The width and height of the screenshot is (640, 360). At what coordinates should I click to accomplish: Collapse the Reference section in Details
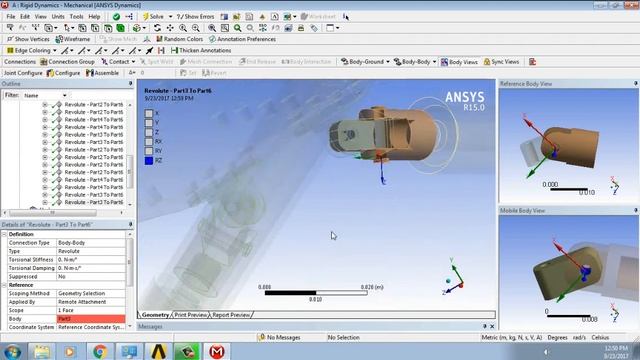(4, 285)
